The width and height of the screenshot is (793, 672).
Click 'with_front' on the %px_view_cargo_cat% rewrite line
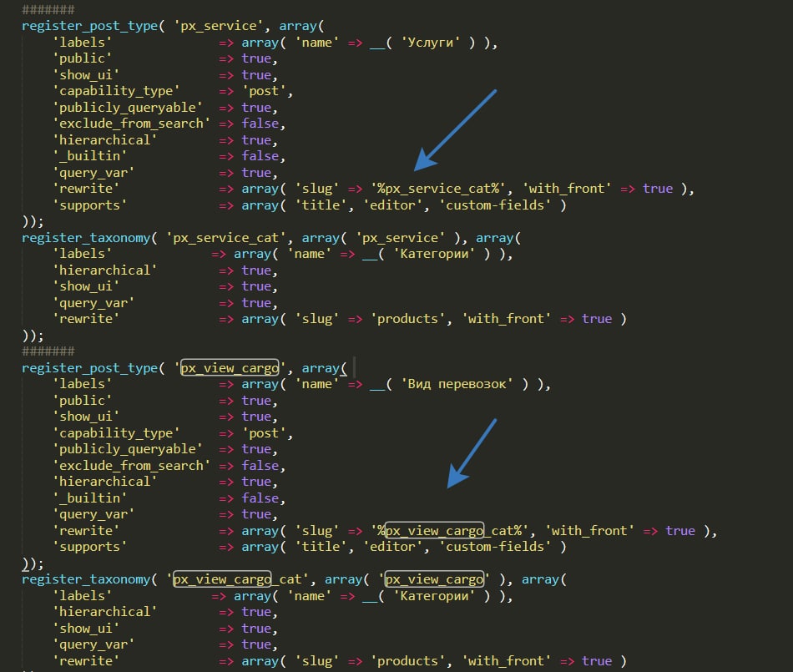[x=589, y=531]
